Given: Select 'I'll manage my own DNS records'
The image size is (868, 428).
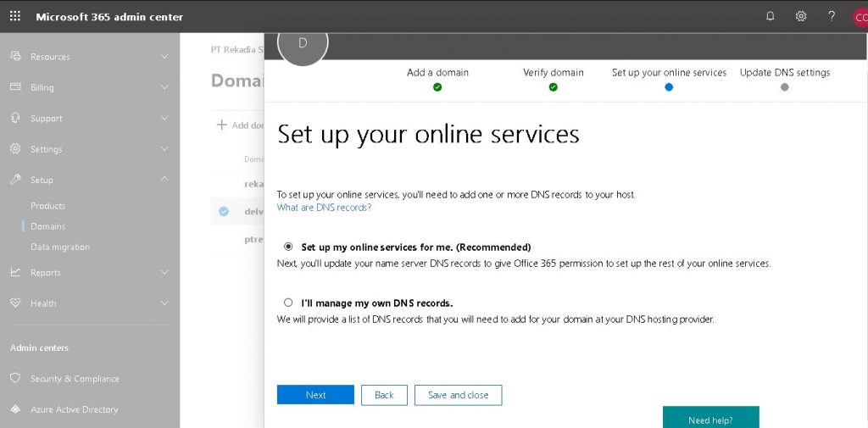Looking at the screenshot, I should coord(288,303).
